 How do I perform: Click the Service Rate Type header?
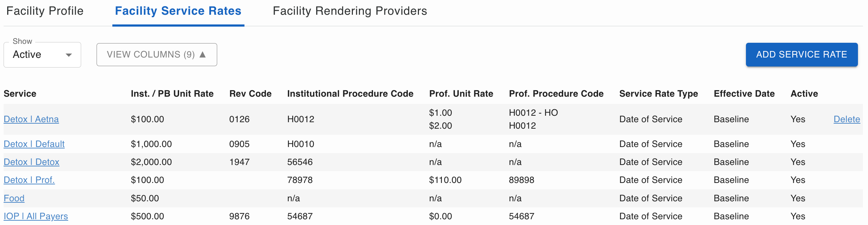click(x=658, y=94)
